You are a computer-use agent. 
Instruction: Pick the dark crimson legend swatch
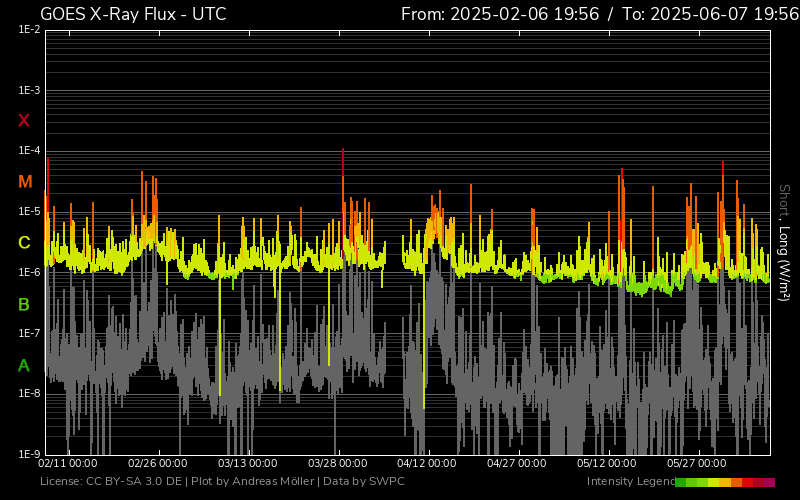(x=759, y=482)
